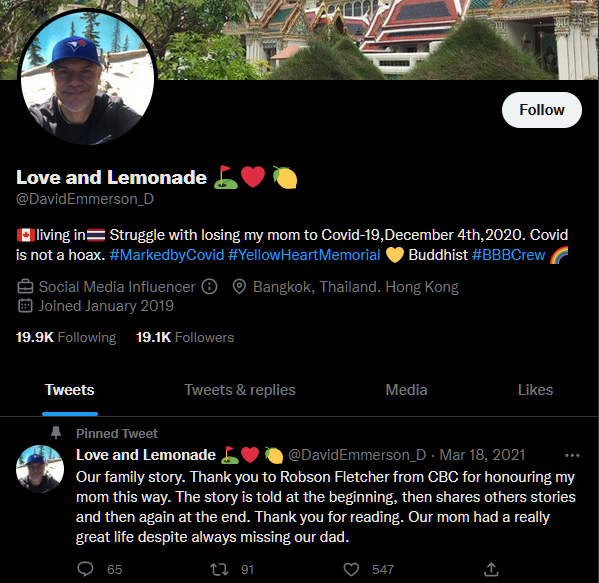Screen dimensions: 599x583
Task: Click the info icon beside Social Media Influencer
Action: tap(209, 287)
